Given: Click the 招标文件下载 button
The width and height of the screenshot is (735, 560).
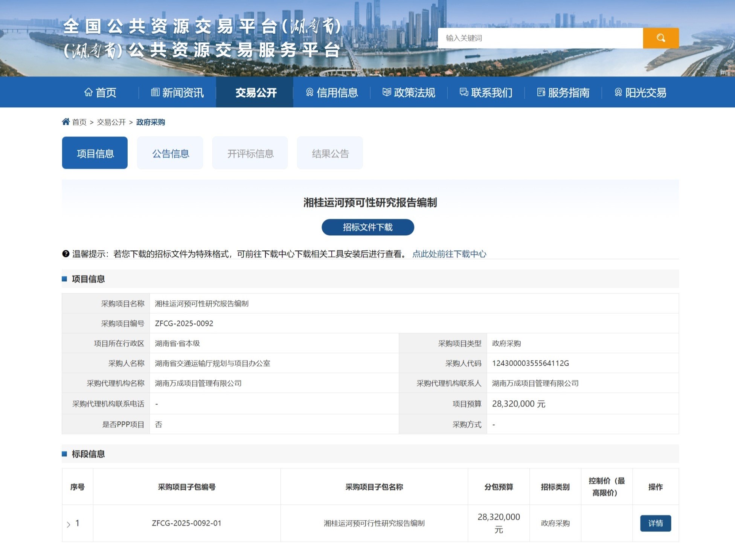Looking at the screenshot, I should [x=367, y=227].
